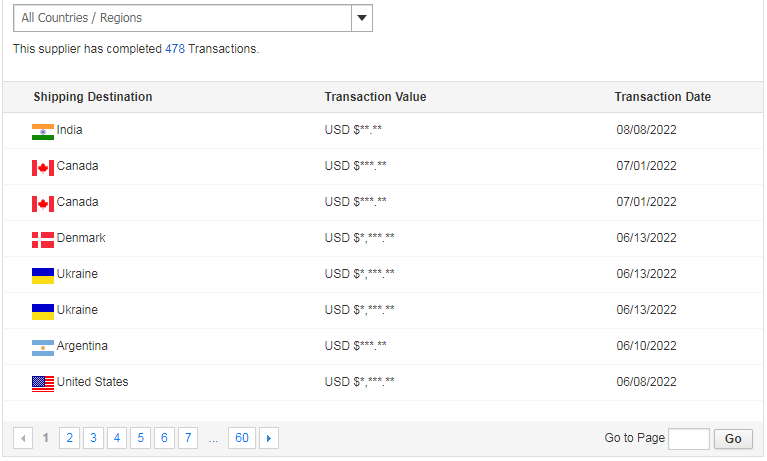The width and height of the screenshot is (767, 461).
Task: Click the United States flag icon
Action: pyautogui.click(x=43, y=384)
